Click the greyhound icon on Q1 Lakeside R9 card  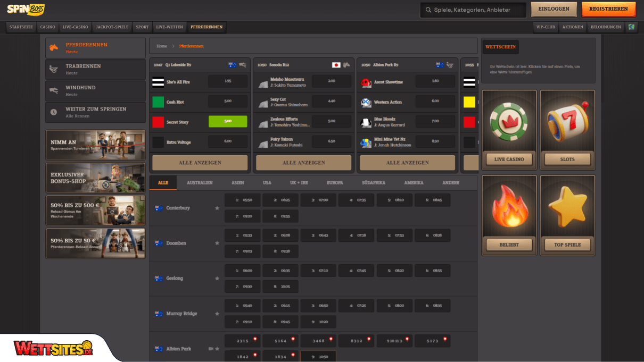(x=243, y=65)
